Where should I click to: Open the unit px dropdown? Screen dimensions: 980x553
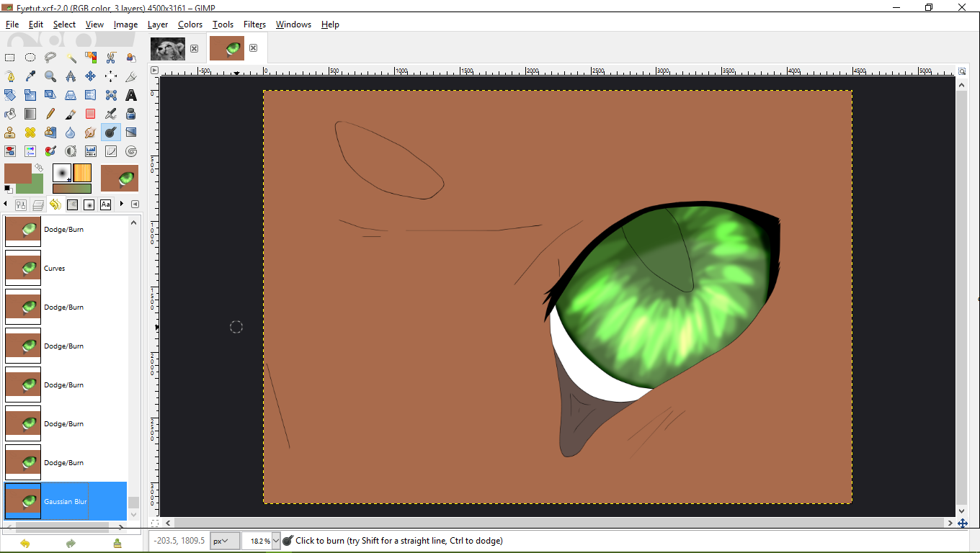click(x=225, y=541)
